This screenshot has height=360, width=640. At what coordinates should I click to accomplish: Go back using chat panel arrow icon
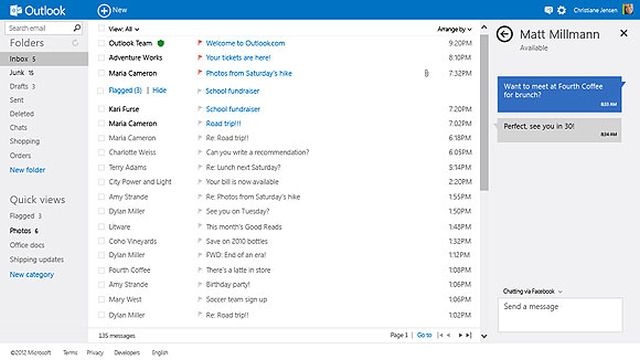504,34
